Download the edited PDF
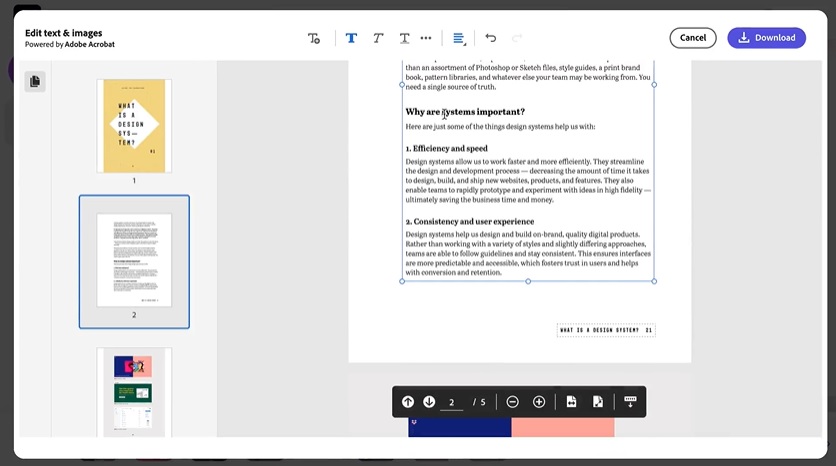Image resolution: width=836 pixels, height=466 pixels. click(766, 38)
